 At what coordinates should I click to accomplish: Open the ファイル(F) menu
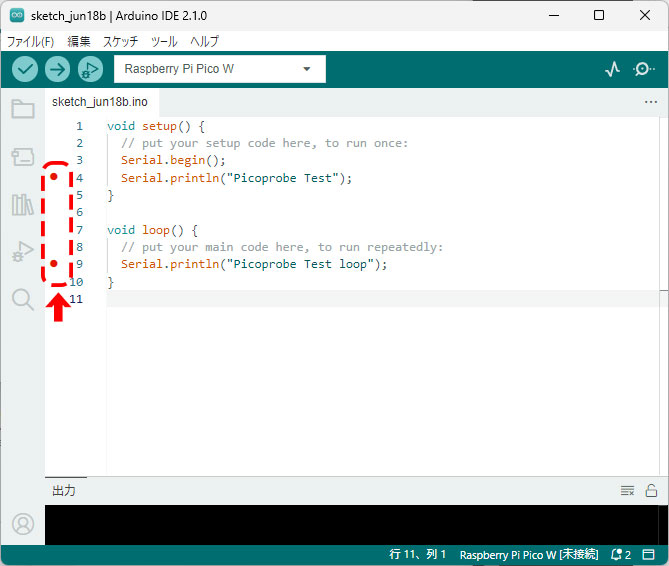[x=31, y=41]
